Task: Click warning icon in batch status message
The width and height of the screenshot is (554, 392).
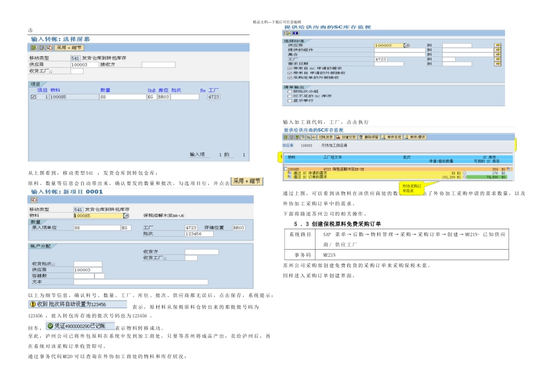Action: [x=33, y=304]
